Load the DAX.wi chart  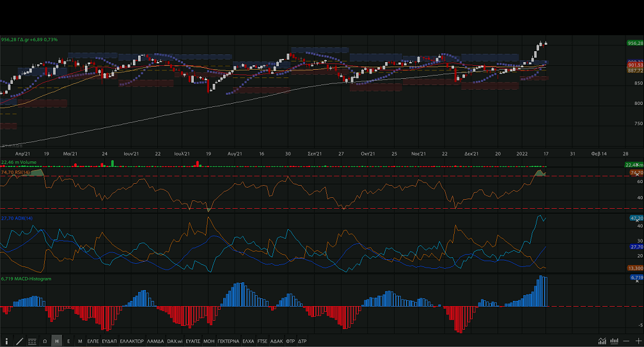(x=175, y=341)
